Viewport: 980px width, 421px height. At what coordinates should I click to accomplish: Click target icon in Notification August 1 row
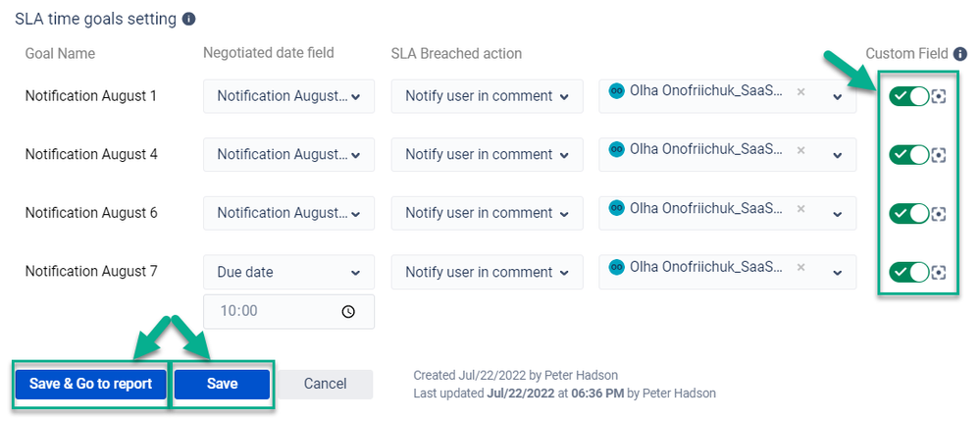(x=939, y=96)
